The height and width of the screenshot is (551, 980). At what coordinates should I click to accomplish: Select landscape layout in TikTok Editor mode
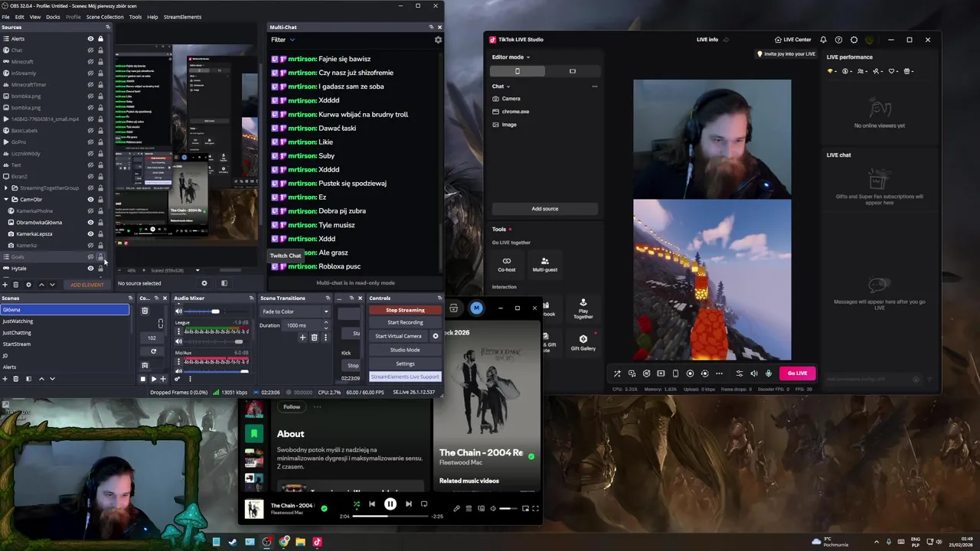[572, 71]
